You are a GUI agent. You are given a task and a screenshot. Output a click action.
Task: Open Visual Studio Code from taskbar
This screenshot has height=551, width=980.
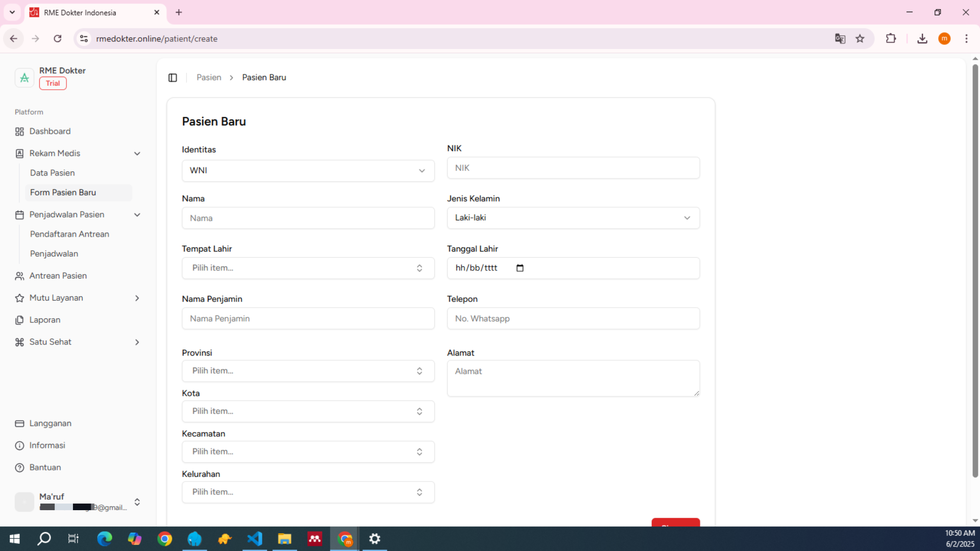[x=255, y=539]
